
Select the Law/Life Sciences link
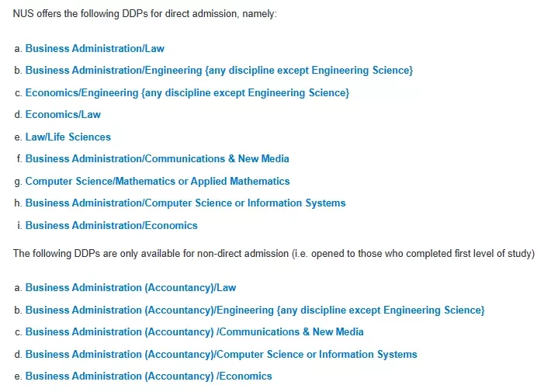(68, 137)
